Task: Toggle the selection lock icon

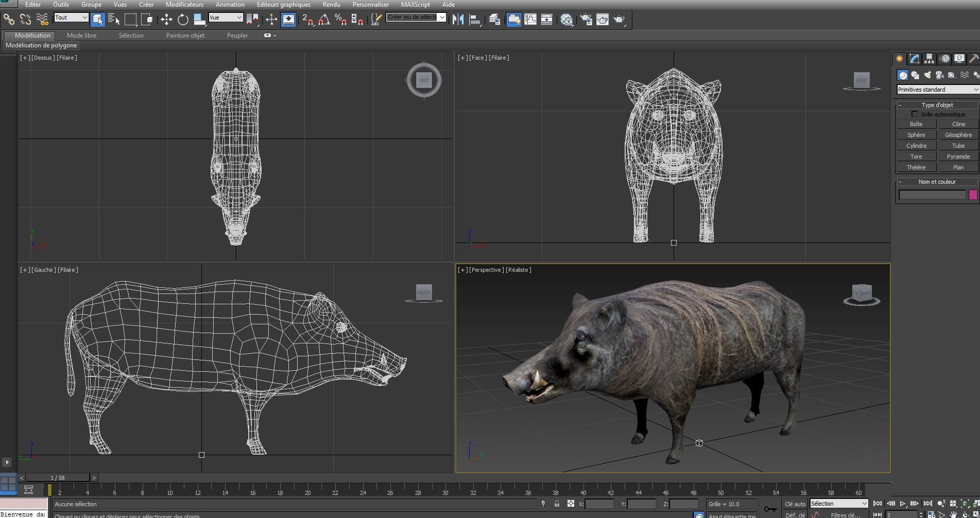Action: tap(557, 504)
